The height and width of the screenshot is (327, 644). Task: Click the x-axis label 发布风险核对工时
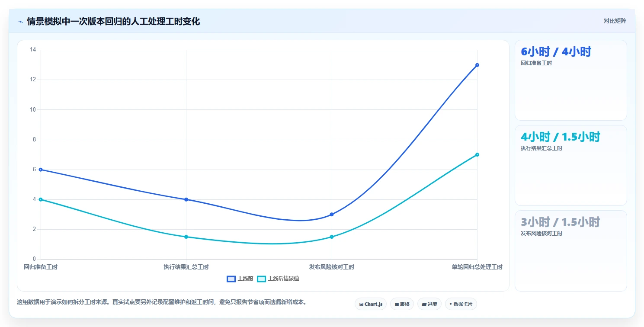[x=332, y=267]
